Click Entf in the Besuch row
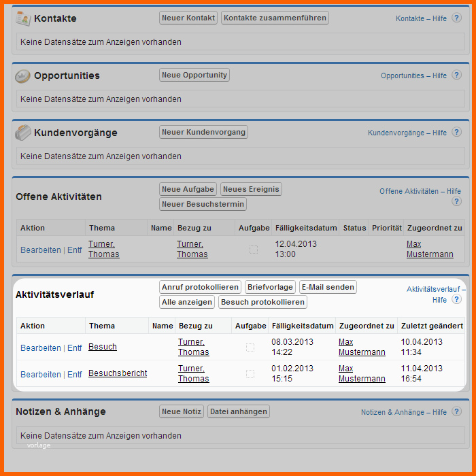This screenshot has height=476, width=476. (x=74, y=348)
